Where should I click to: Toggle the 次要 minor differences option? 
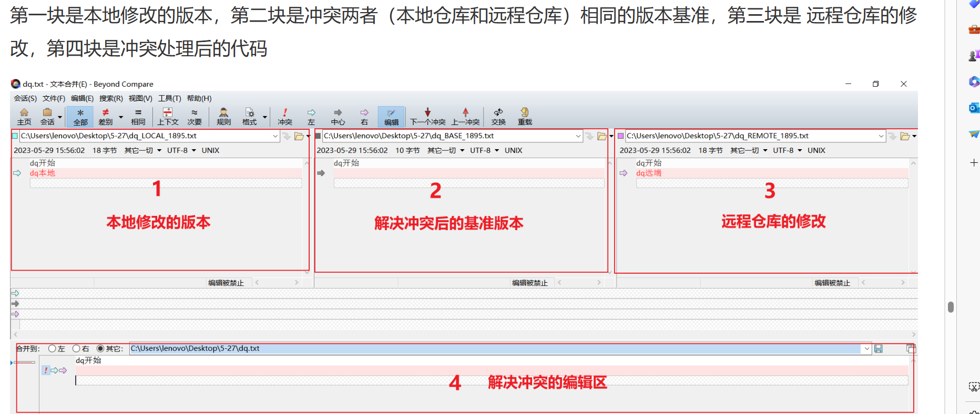[x=195, y=117]
